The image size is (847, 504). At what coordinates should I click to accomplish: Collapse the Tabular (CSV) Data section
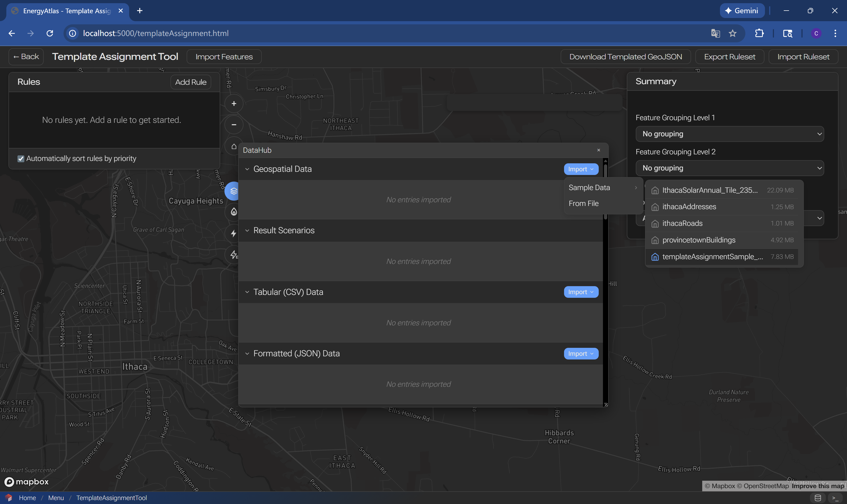247,292
